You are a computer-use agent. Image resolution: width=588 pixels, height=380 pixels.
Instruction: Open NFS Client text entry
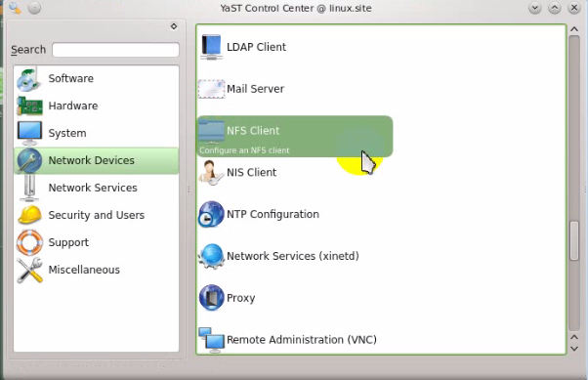coord(253,131)
